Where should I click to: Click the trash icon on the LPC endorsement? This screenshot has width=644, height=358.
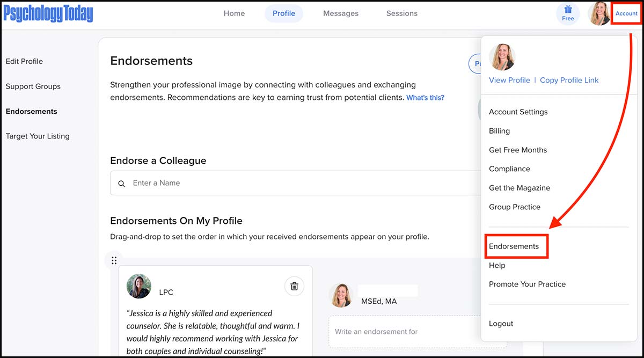294,286
